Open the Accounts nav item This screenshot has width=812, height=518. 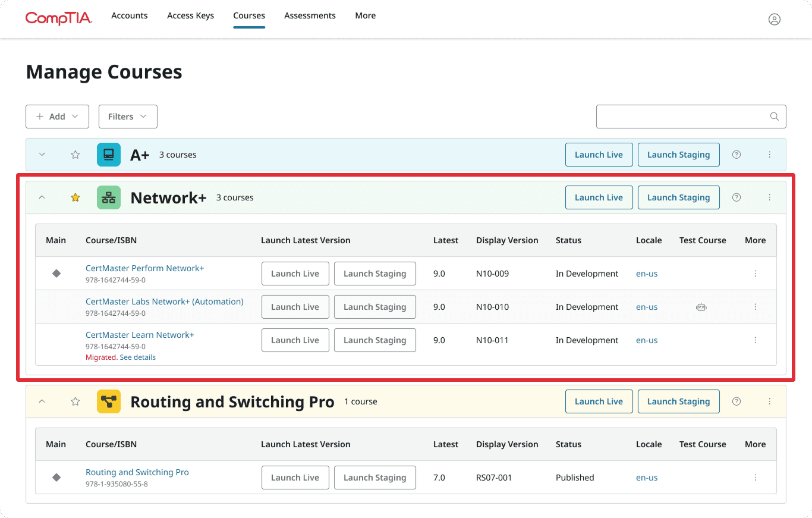(130, 15)
